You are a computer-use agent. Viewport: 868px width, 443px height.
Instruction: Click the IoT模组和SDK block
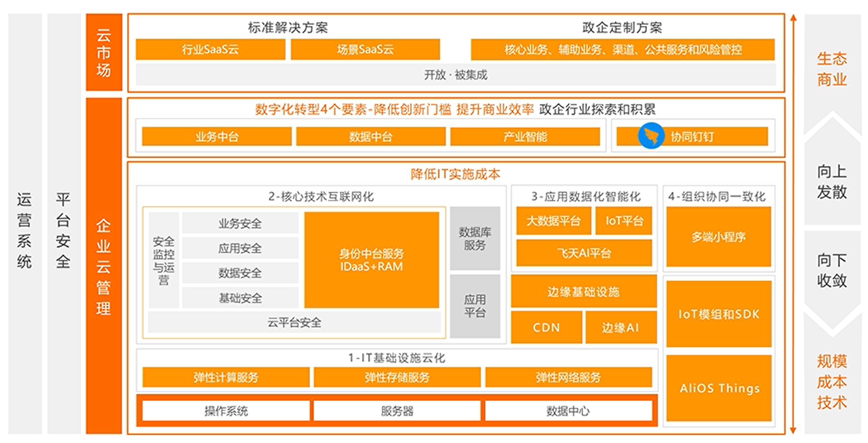tap(719, 314)
